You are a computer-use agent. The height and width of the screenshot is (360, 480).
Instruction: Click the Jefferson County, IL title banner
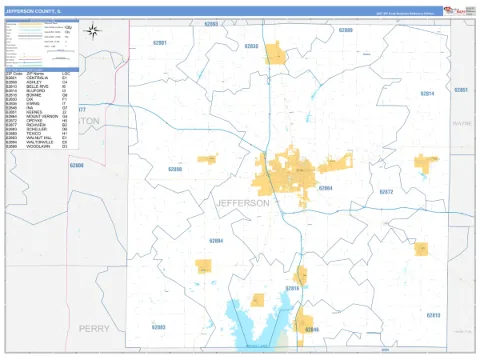[x=224, y=11]
